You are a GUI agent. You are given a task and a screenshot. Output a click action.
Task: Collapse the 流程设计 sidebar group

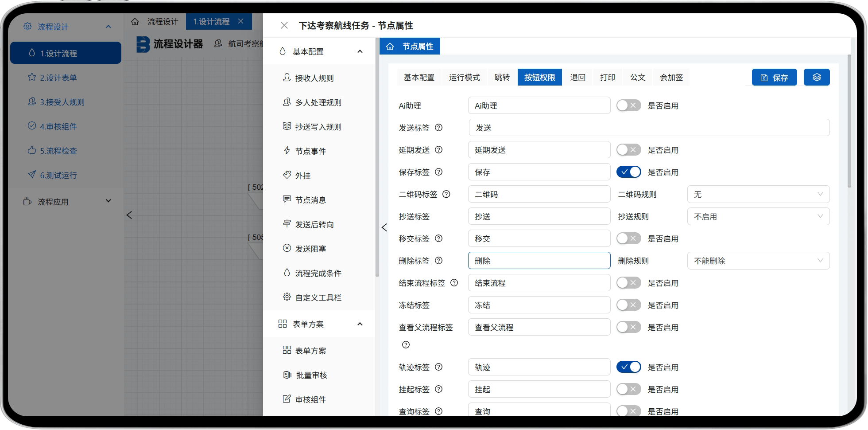pos(108,27)
